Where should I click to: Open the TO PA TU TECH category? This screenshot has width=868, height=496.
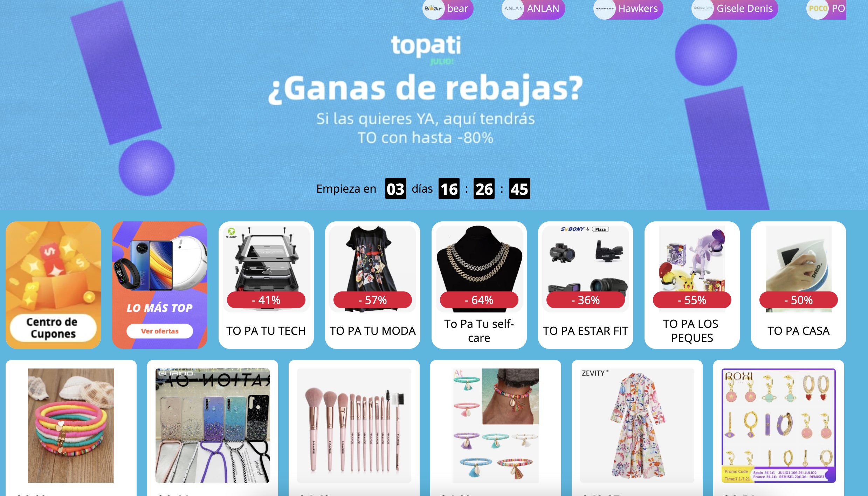(266, 285)
